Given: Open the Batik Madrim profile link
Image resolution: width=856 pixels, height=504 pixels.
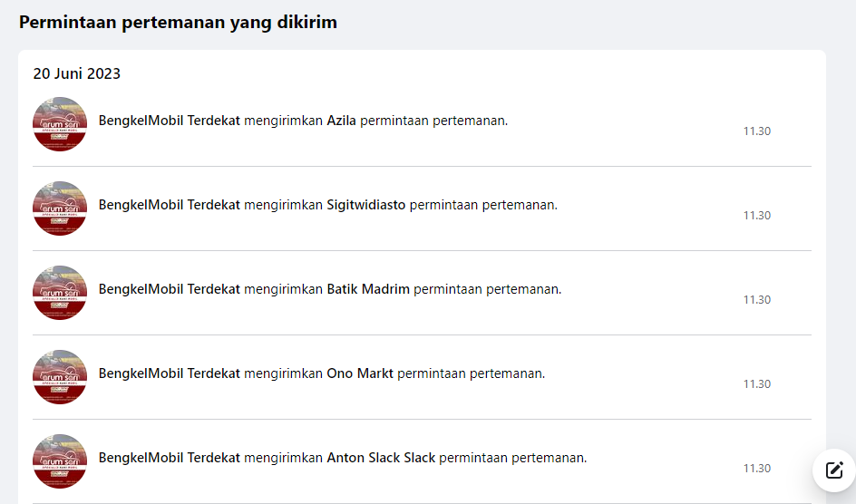Looking at the screenshot, I should click(368, 289).
